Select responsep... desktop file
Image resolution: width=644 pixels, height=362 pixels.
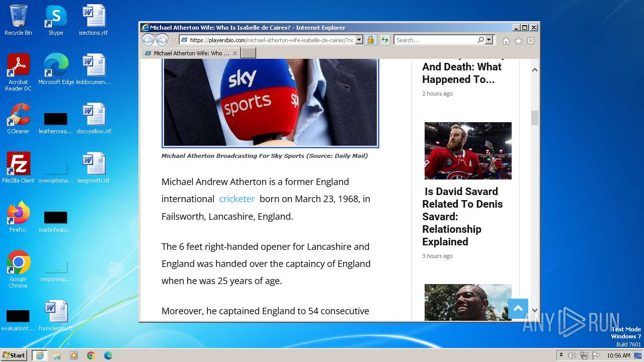click(56, 270)
